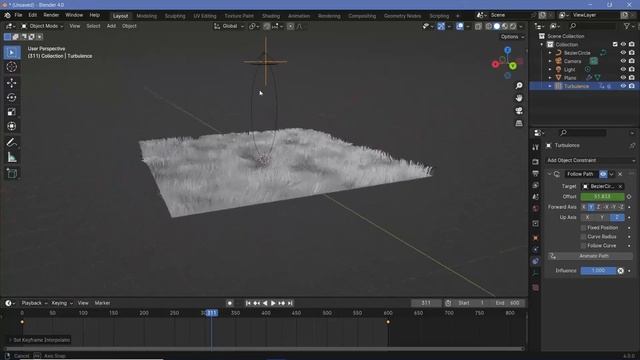640x360 pixels.
Task: Enable the Fixed Position checkbox
Action: point(583,228)
